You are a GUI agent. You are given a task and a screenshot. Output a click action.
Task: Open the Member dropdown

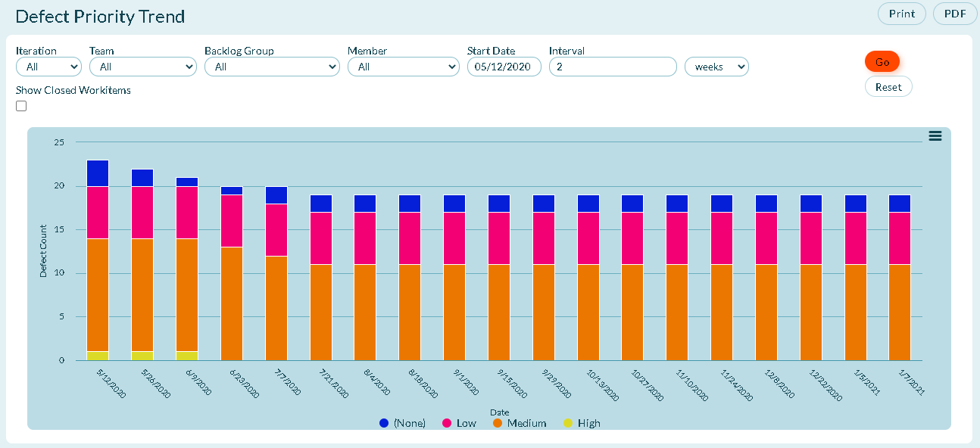pyautogui.click(x=404, y=67)
